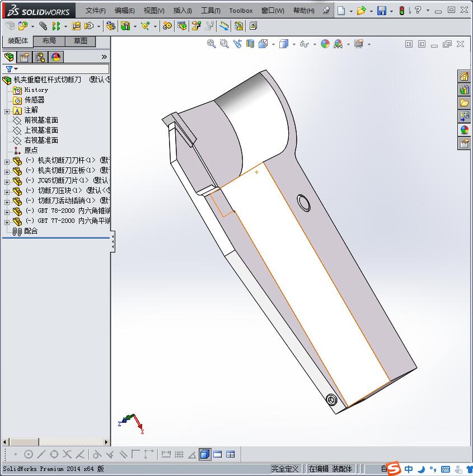The height and width of the screenshot is (476, 473).
Task: Click the Save floppy disk icon
Action: point(381,11)
